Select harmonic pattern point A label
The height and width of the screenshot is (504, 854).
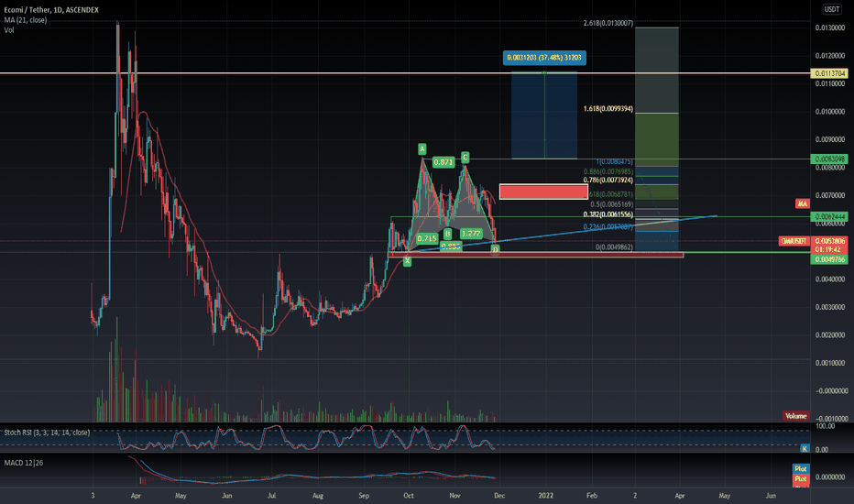coord(422,148)
